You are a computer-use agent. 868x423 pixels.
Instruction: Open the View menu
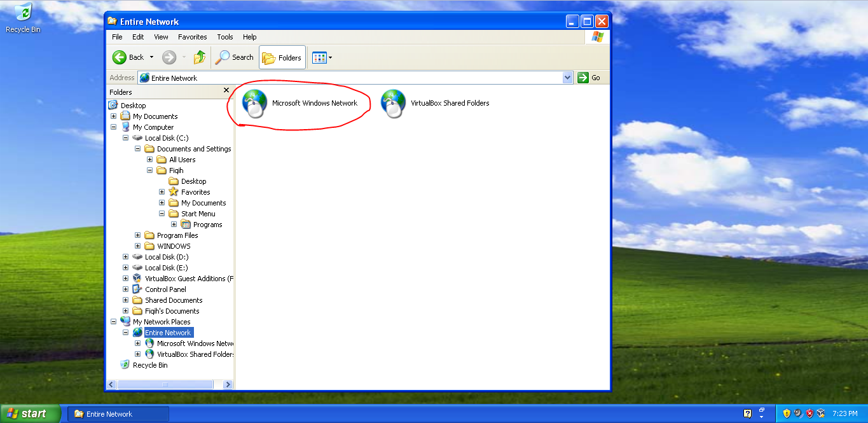pos(162,37)
